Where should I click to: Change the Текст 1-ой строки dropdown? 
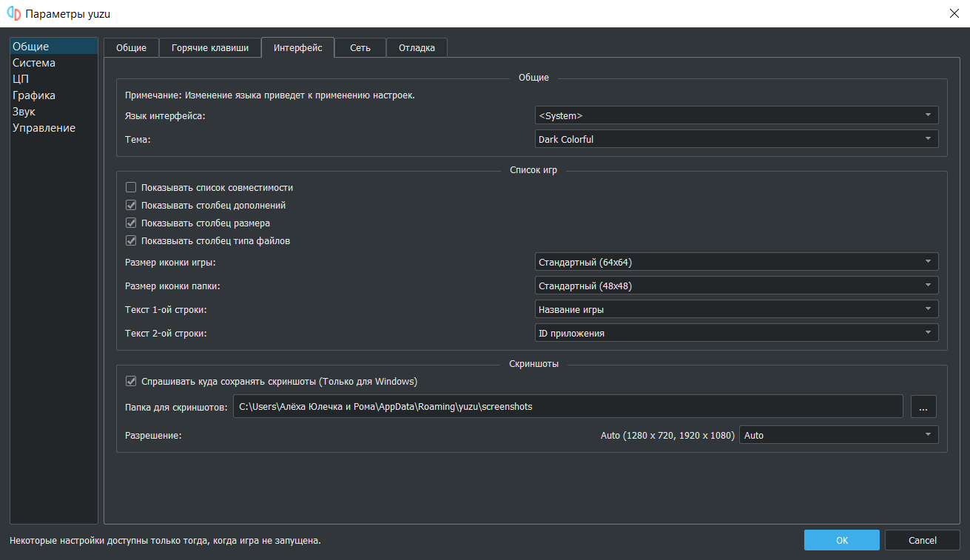pyautogui.click(x=736, y=309)
